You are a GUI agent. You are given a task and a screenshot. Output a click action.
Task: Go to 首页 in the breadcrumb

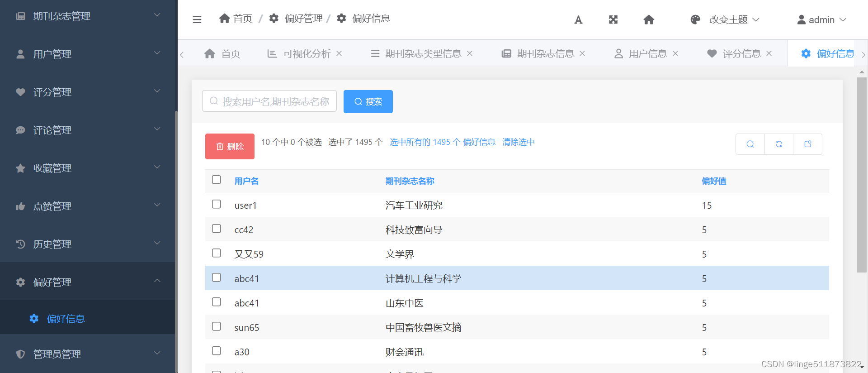coord(236,19)
